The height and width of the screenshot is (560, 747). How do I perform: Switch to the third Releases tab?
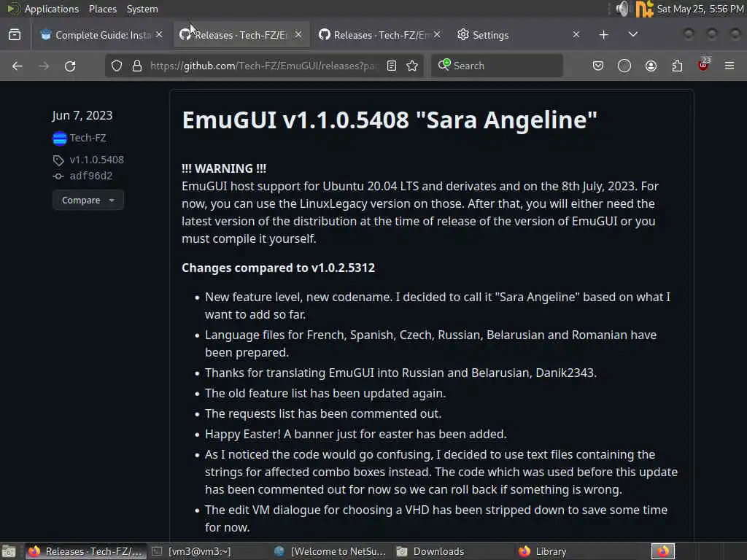coord(379,35)
